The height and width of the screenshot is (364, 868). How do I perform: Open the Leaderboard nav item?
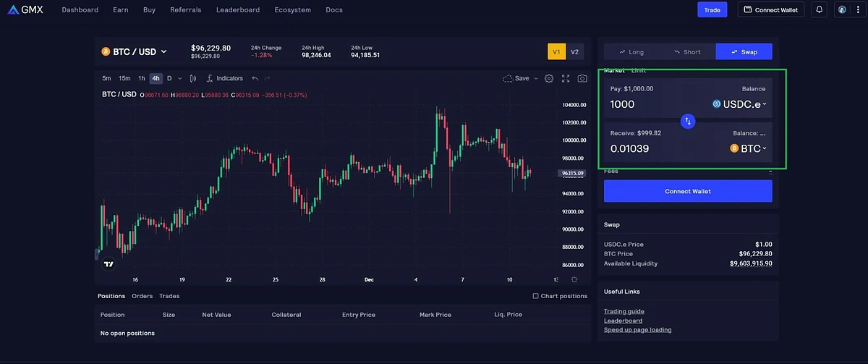(x=238, y=10)
